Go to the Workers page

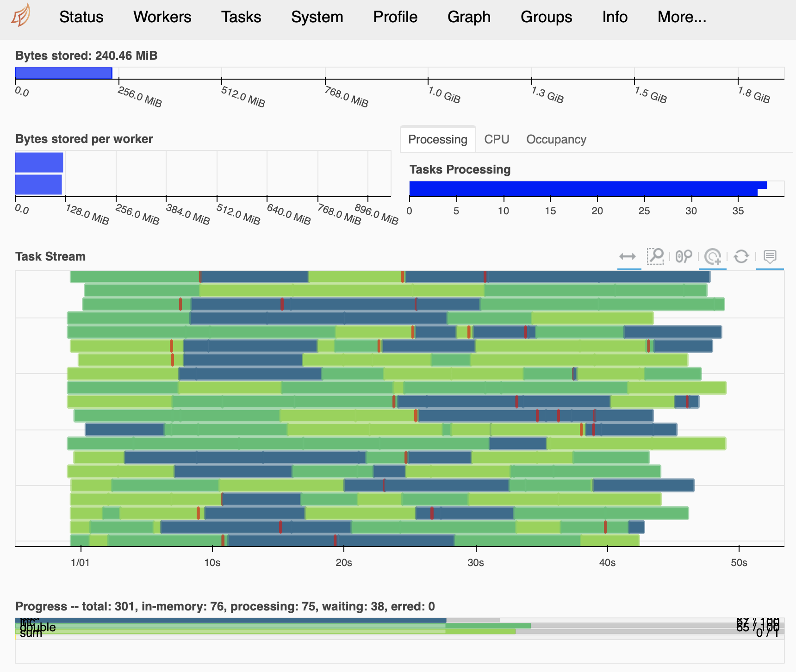click(x=162, y=17)
